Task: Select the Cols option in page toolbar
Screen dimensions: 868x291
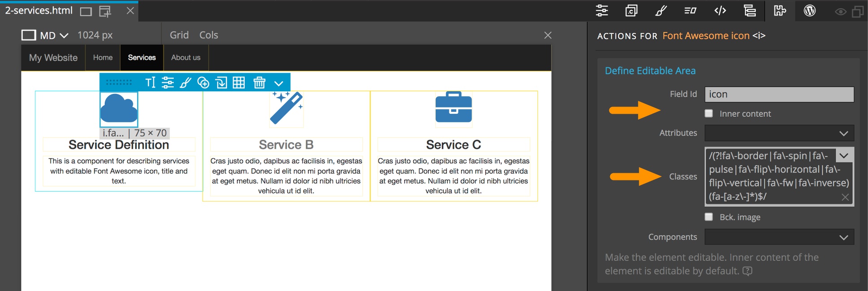Action: point(209,35)
